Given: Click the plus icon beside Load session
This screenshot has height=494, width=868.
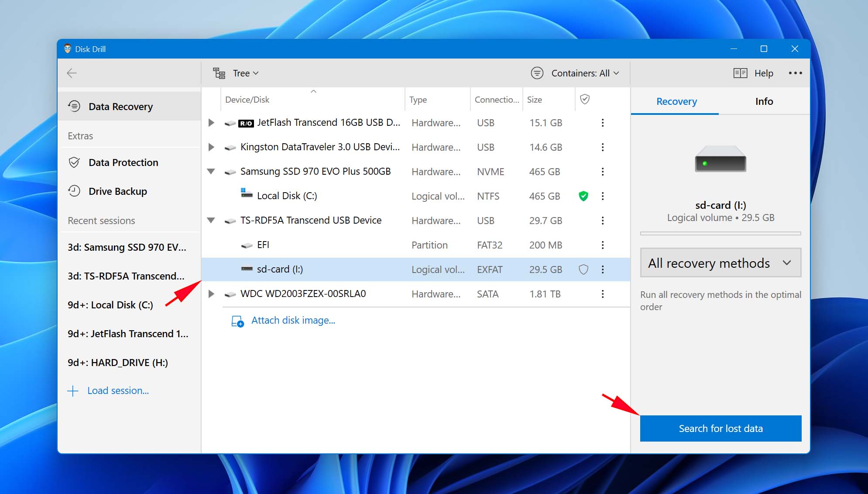Looking at the screenshot, I should 73,390.
